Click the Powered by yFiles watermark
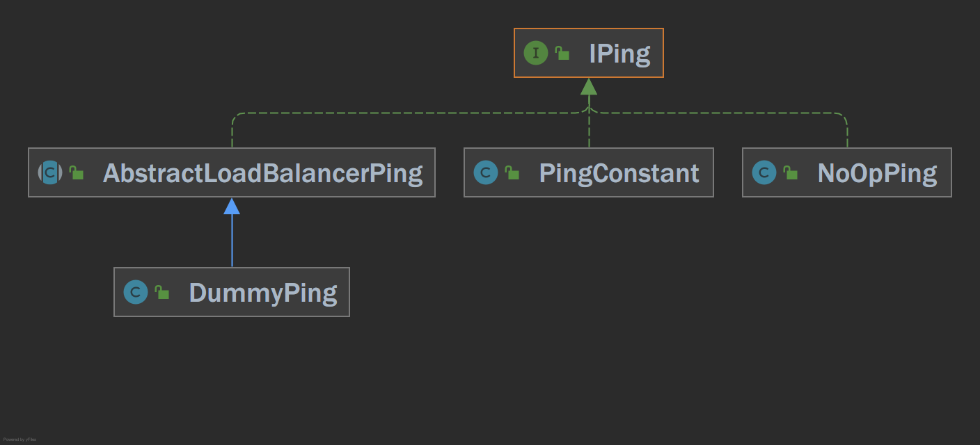The image size is (980, 445). tap(20, 439)
